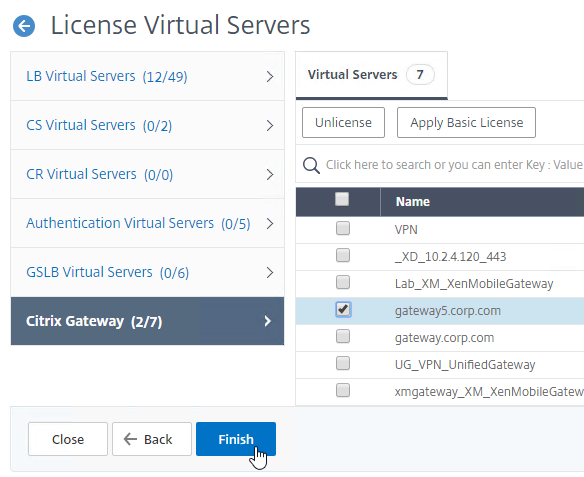
Task: Click the Citrix Gateway chevron arrow
Action: point(267,321)
